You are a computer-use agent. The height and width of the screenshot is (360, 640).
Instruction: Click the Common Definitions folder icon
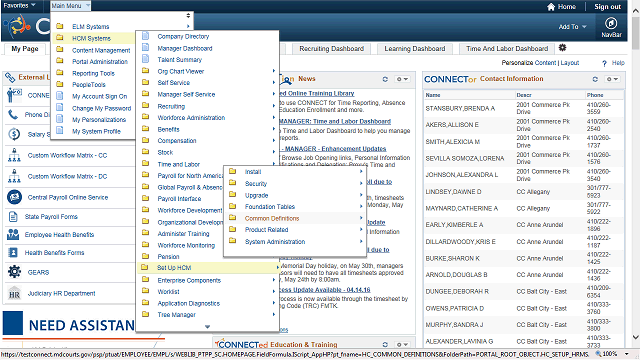tap(233, 218)
